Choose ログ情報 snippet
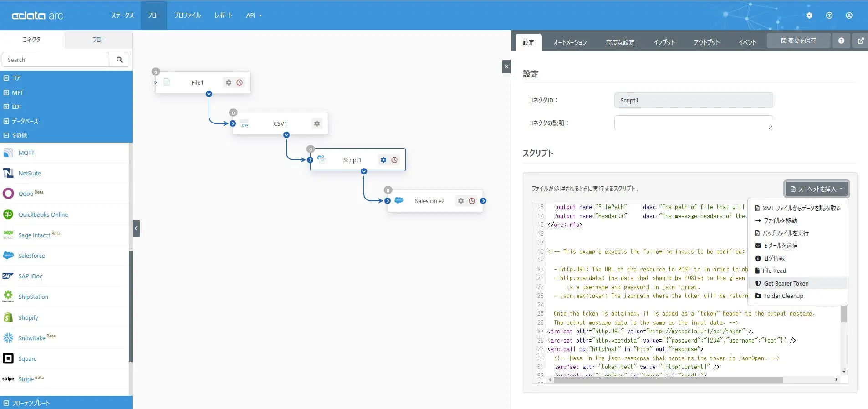The width and height of the screenshot is (868, 409). (798, 258)
